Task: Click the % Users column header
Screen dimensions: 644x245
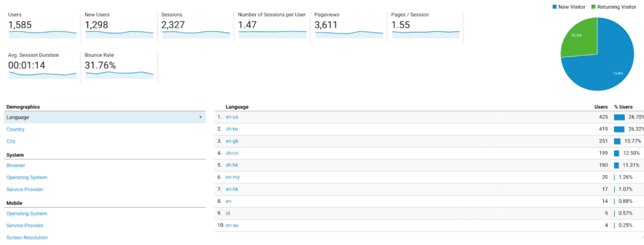Action: (623, 107)
